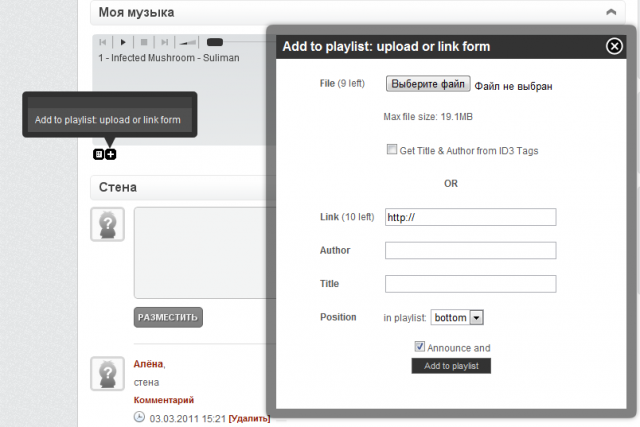The height and width of the screenshot is (427, 640).
Task: Open the playlist position bottom dropdown
Action: point(457,317)
